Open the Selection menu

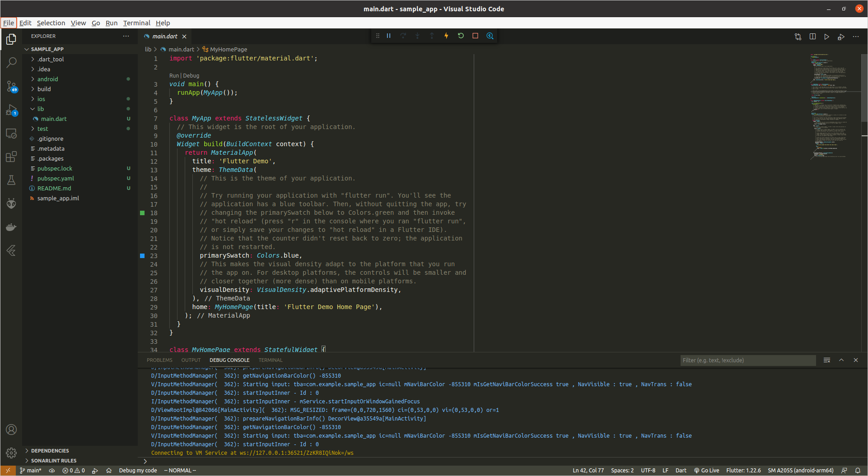(x=51, y=23)
